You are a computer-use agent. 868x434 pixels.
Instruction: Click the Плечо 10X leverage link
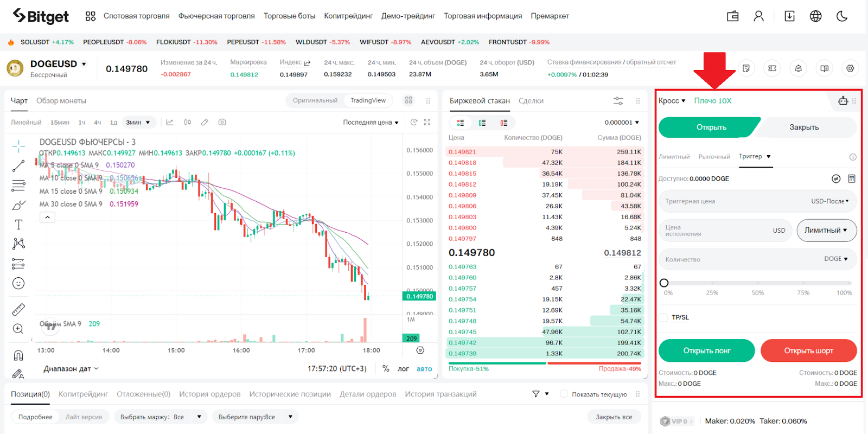[x=713, y=101]
